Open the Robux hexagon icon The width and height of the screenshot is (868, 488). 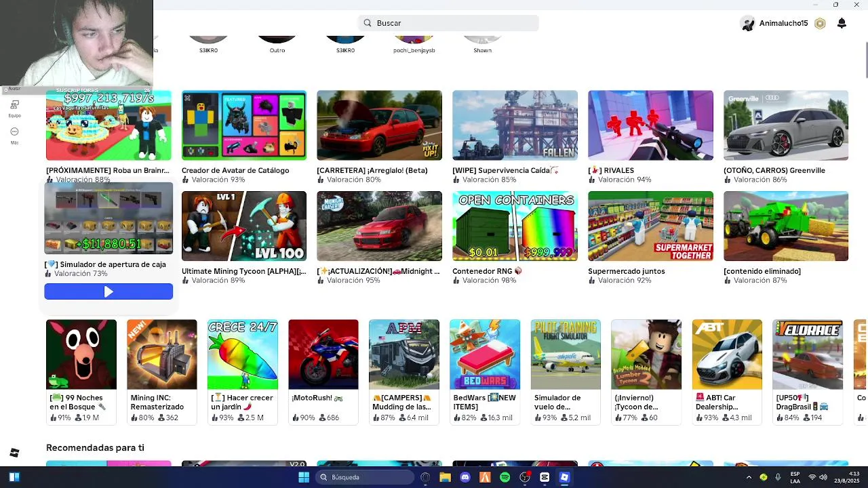click(x=820, y=23)
